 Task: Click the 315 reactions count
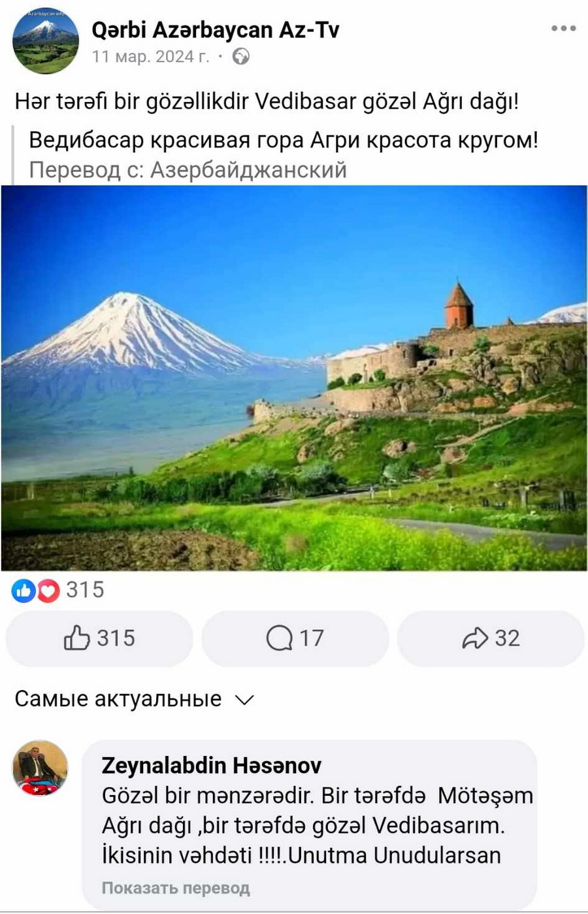tap(85, 590)
